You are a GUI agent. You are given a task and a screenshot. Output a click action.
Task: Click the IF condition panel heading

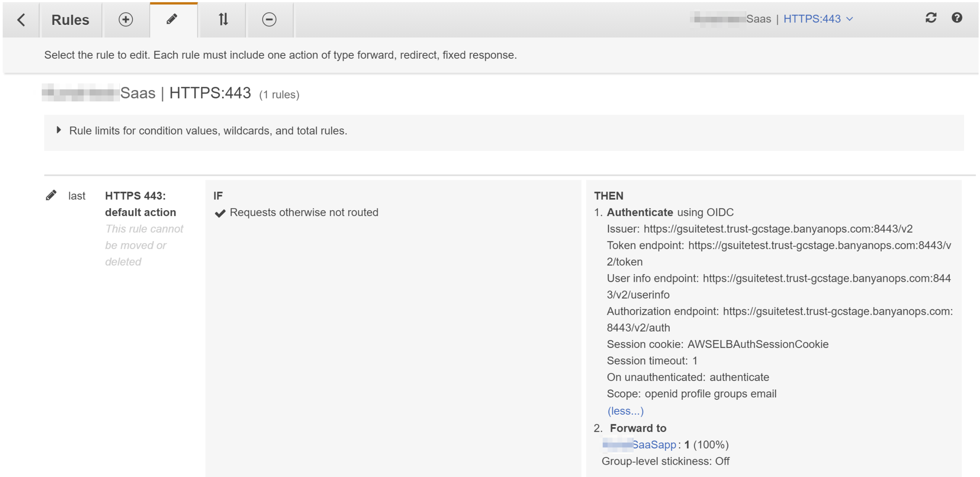pos(218,196)
